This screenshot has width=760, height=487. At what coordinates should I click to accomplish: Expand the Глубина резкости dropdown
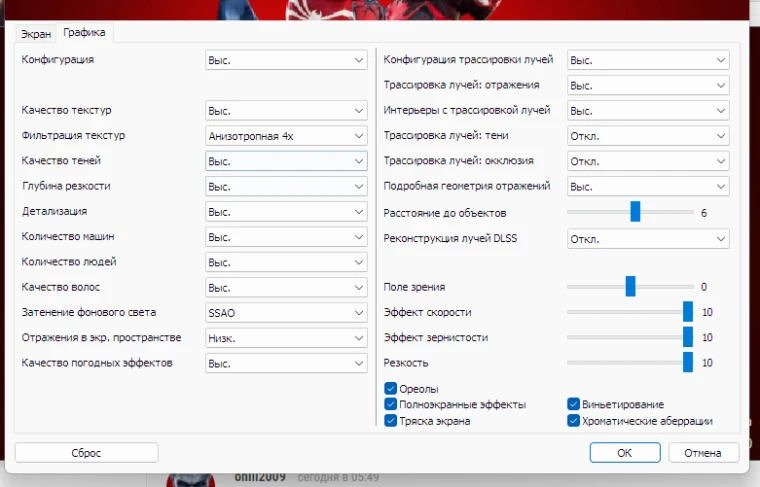click(x=286, y=186)
